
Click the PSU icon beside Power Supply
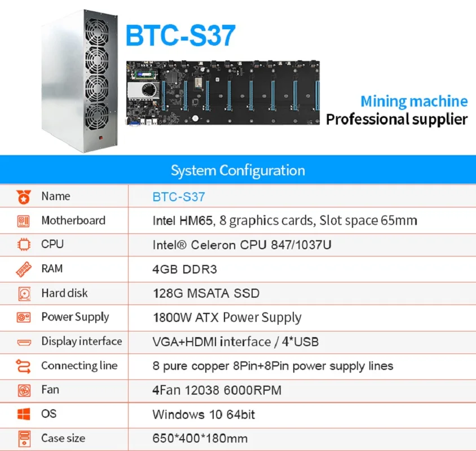(24, 317)
